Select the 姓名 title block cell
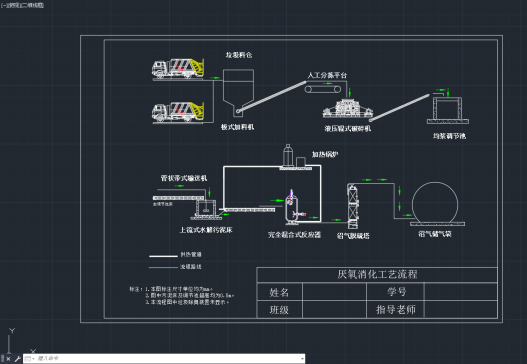 coord(279,292)
